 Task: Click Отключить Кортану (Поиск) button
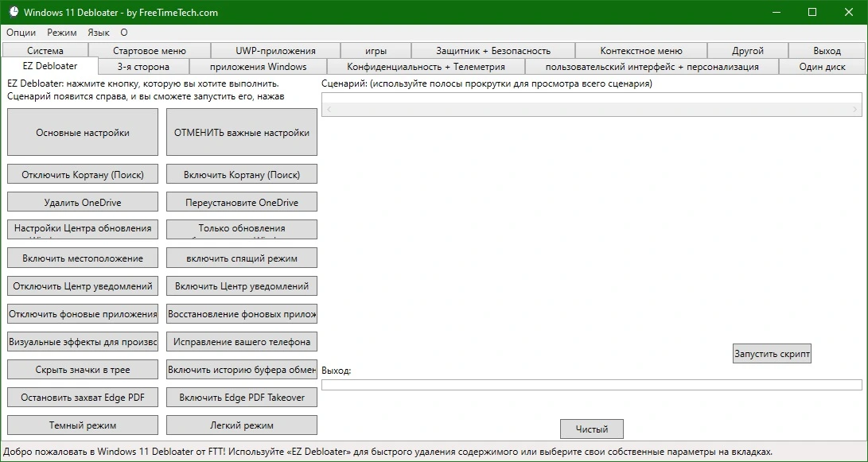(x=83, y=174)
